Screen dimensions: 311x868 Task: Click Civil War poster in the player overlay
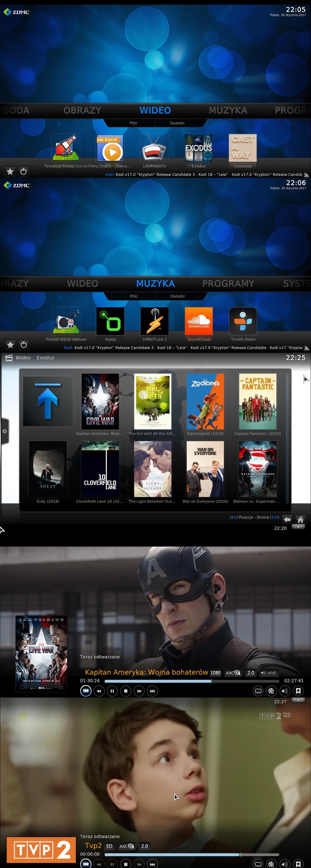[41, 654]
